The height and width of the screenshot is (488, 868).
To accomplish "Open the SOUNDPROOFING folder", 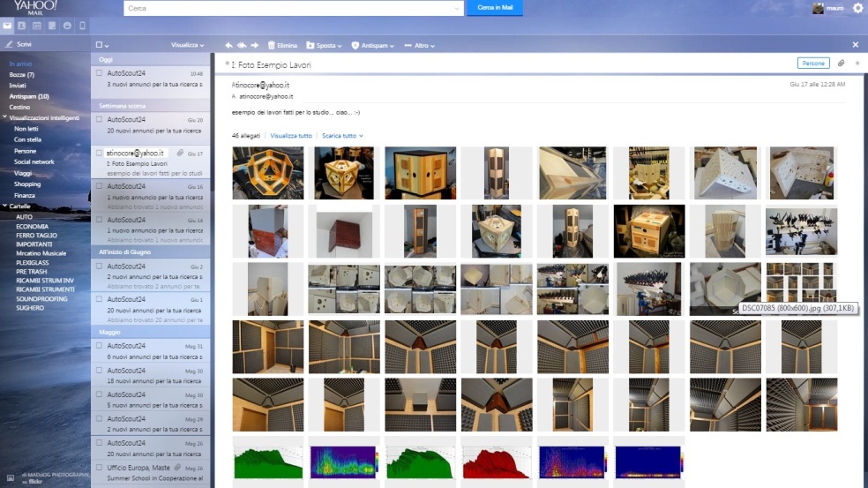I will 41,298.
